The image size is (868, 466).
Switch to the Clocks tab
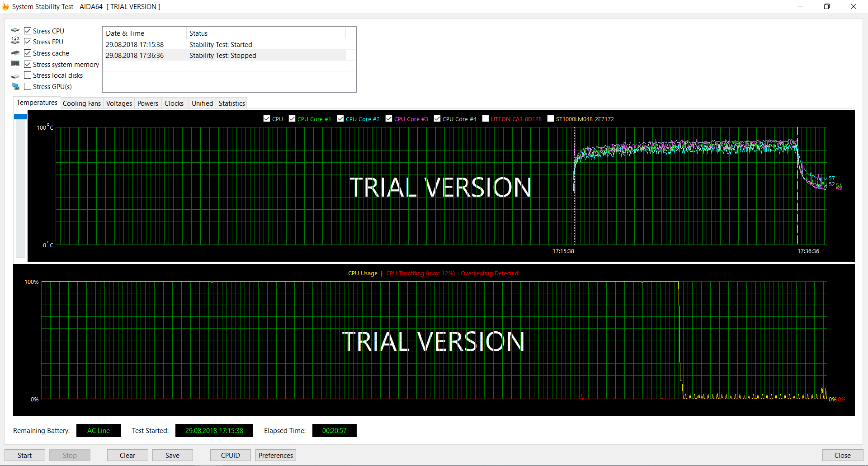(x=174, y=103)
